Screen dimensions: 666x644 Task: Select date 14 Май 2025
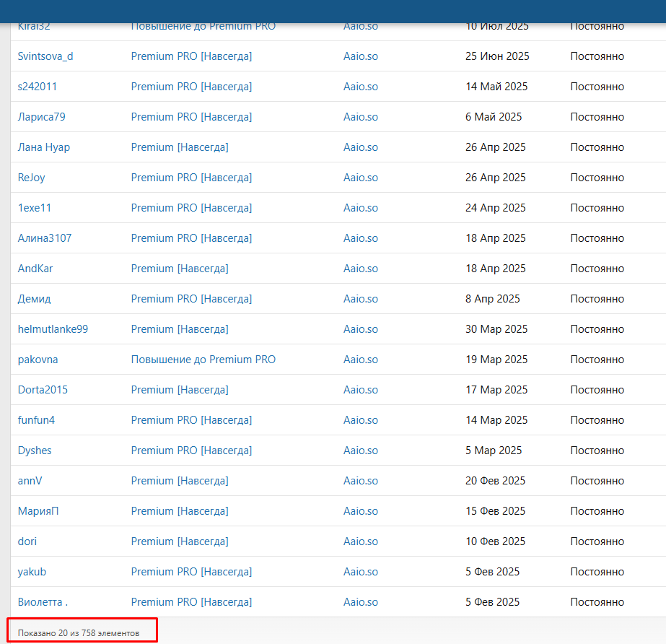pos(496,87)
